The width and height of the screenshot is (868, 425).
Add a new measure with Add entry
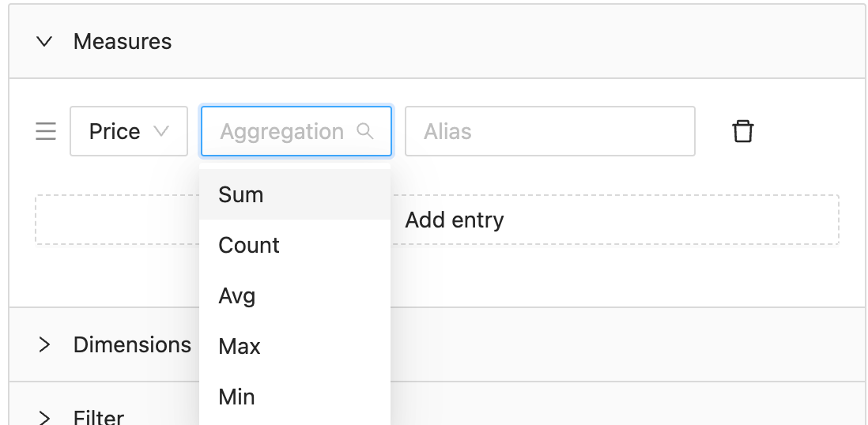tap(437, 220)
